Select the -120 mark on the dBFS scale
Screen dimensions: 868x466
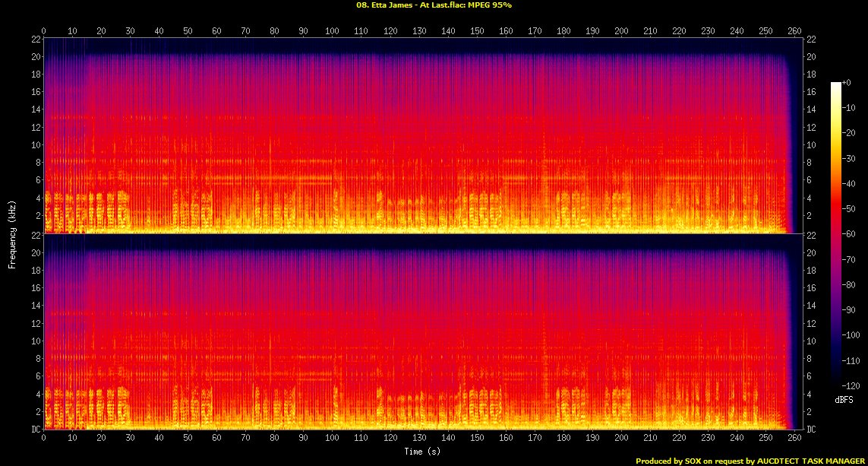coord(853,386)
